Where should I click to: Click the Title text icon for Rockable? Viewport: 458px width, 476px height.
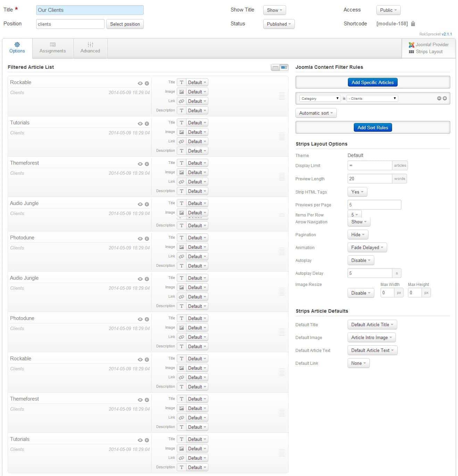(181, 82)
